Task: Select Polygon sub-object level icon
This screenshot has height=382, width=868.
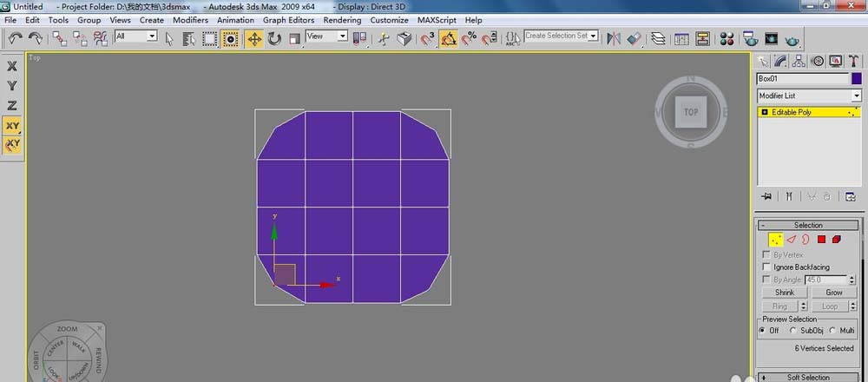Action: 821,239
